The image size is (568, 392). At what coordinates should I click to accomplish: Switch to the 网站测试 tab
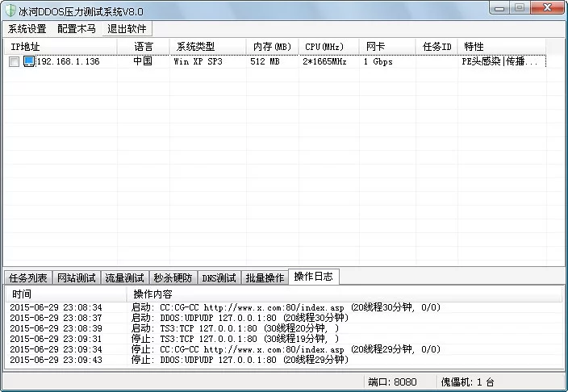coord(77,278)
